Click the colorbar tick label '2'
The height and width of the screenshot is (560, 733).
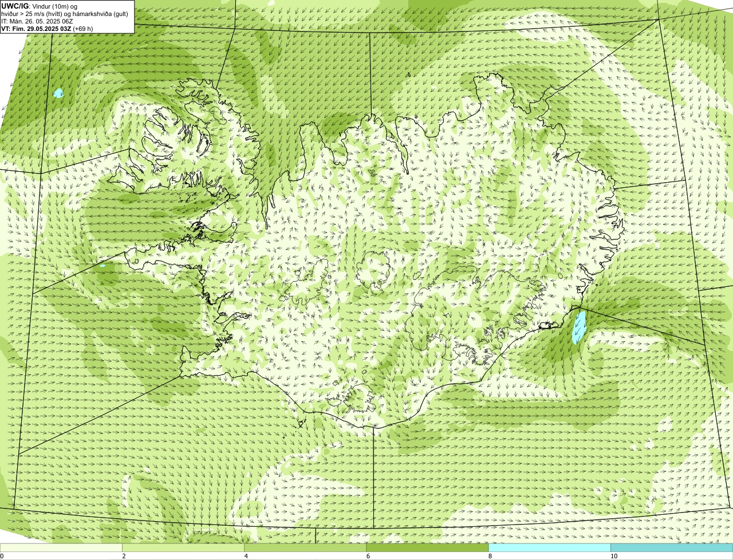coord(124,556)
